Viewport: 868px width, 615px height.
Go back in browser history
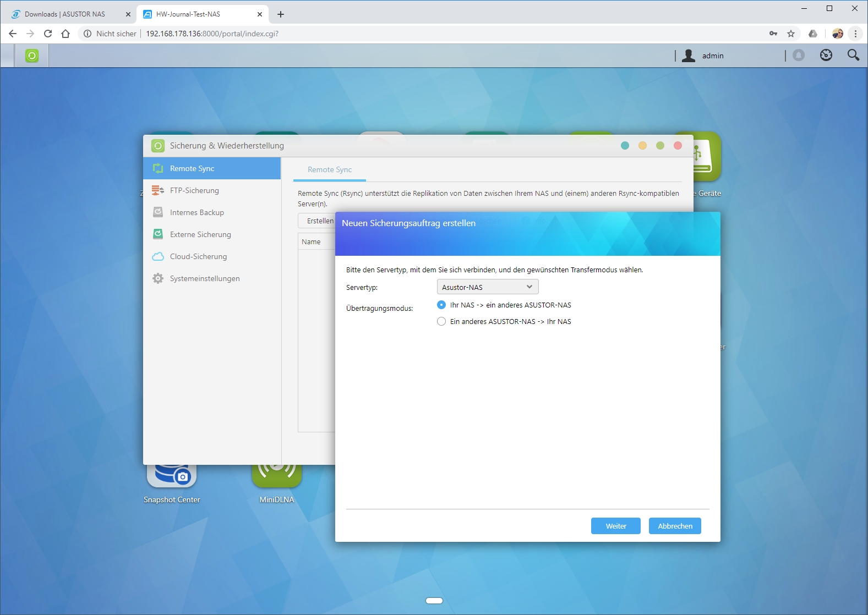click(13, 34)
